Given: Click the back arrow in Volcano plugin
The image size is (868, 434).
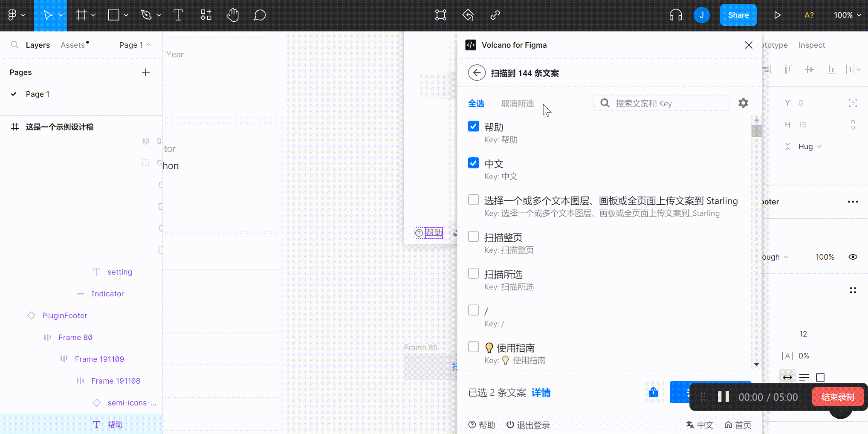Looking at the screenshot, I should (477, 73).
